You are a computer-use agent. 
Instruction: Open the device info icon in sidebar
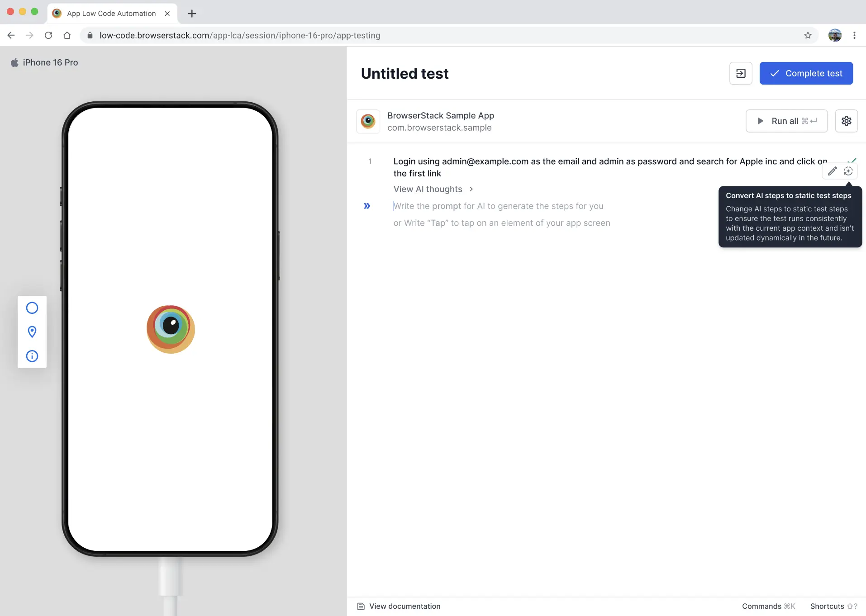[x=32, y=356]
